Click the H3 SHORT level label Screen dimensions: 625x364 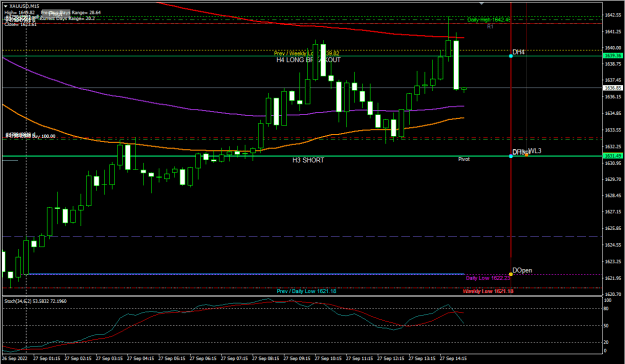(308, 160)
